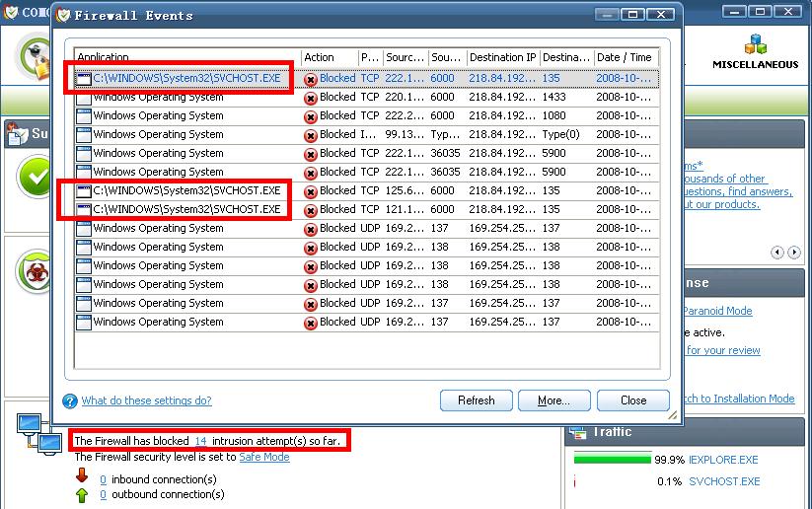Click the biohazard shield Defense+ icon

tap(35, 272)
